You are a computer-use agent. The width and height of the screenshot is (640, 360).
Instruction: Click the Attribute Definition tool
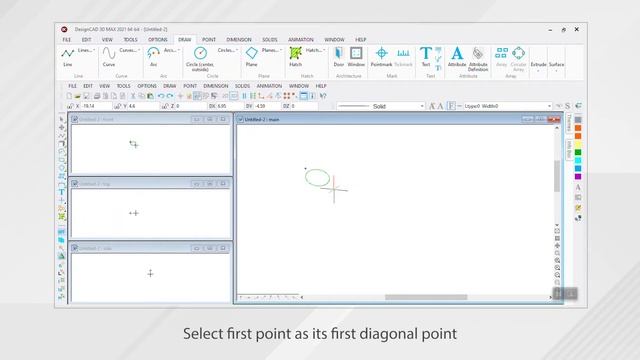coord(478,59)
